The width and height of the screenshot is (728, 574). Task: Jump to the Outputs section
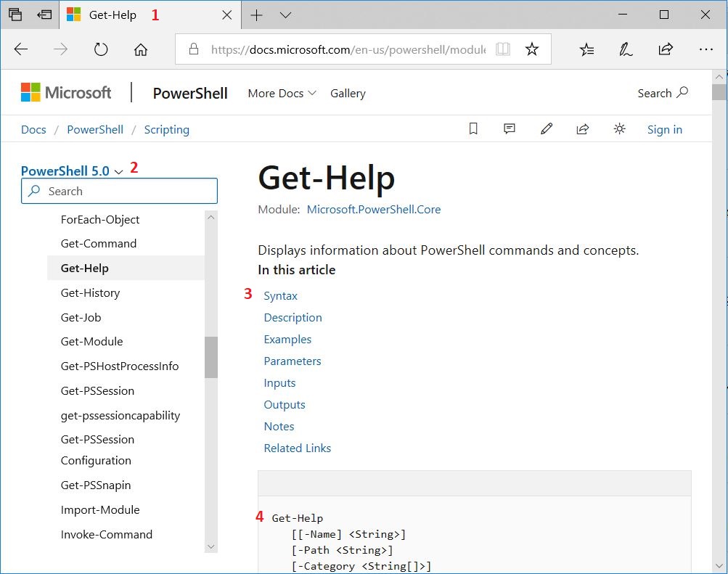click(284, 405)
